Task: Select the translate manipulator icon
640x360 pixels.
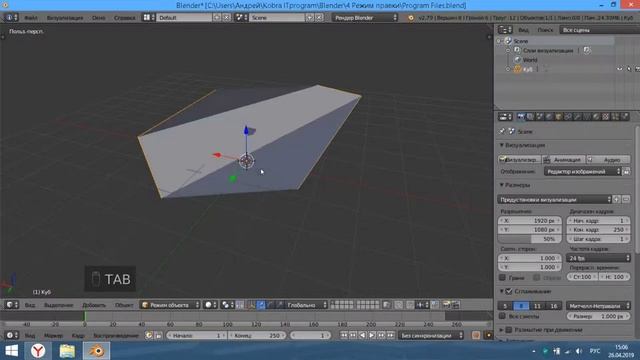Action: pyautogui.click(x=261, y=305)
